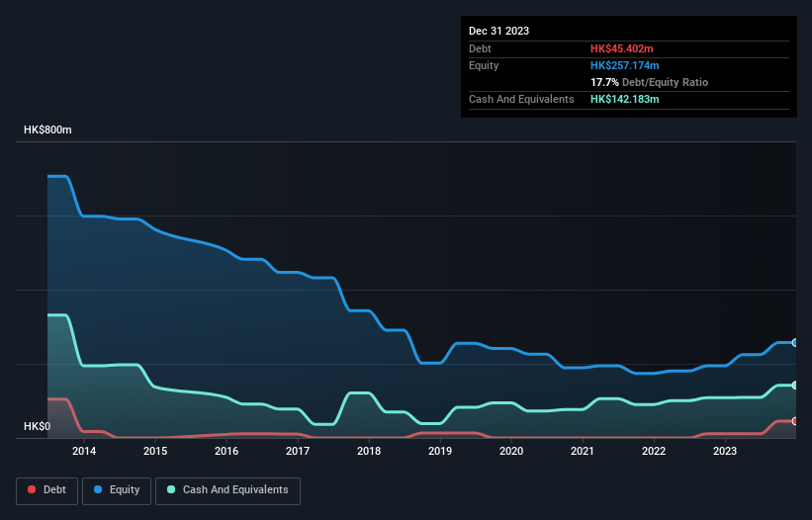Toggle Cash And Equivalents legend button
This screenshot has width=812, height=520.
[227, 490]
